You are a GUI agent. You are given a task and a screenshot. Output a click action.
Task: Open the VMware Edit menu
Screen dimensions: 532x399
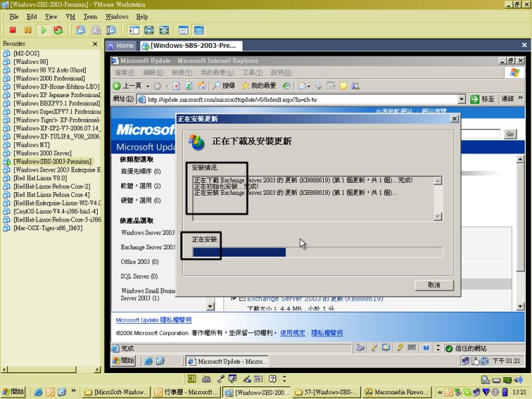tap(32, 17)
